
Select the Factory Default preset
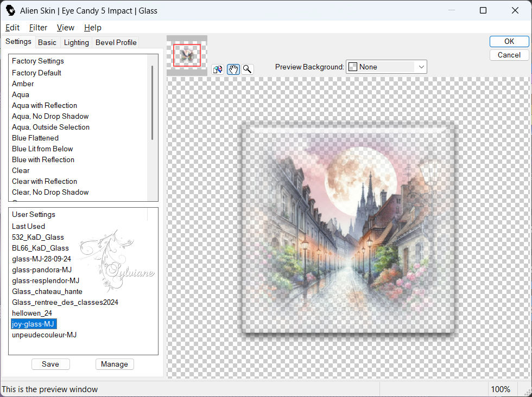pos(36,73)
